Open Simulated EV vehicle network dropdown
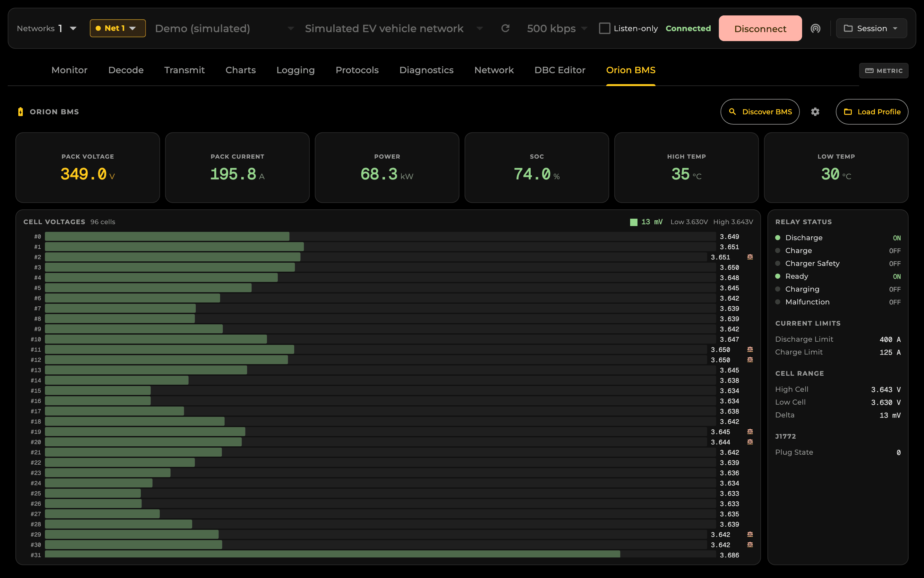 tap(394, 28)
